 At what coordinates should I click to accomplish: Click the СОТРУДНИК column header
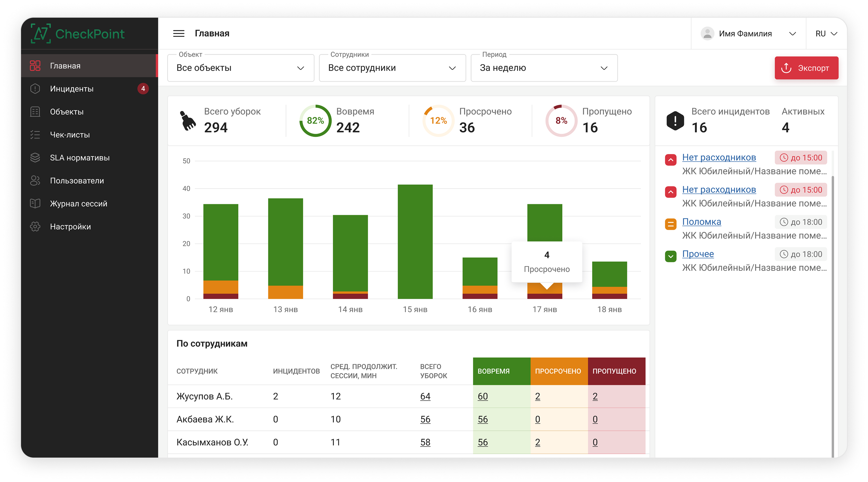197,371
